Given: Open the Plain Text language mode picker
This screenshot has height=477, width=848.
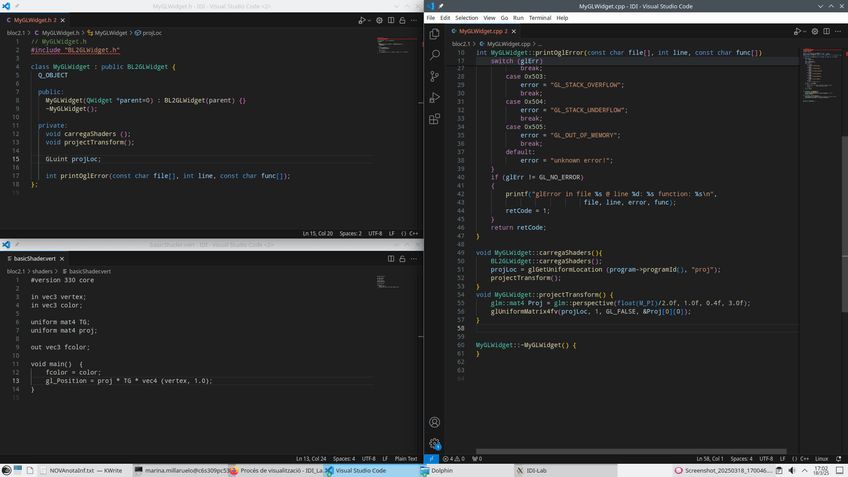Looking at the screenshot, I should 405,459.
